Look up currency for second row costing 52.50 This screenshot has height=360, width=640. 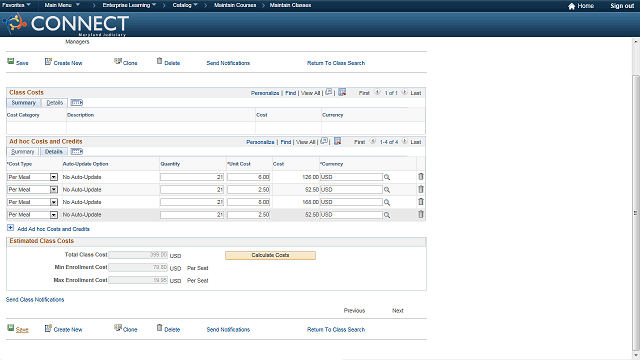387,190
